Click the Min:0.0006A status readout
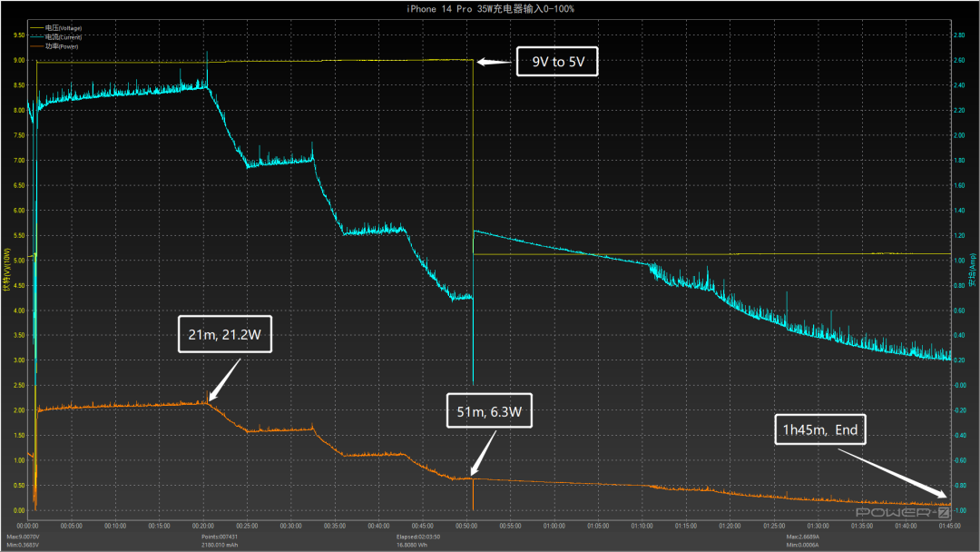Image resolution: width=980 pixels, height=552 pixels. [x=802, y=545]
